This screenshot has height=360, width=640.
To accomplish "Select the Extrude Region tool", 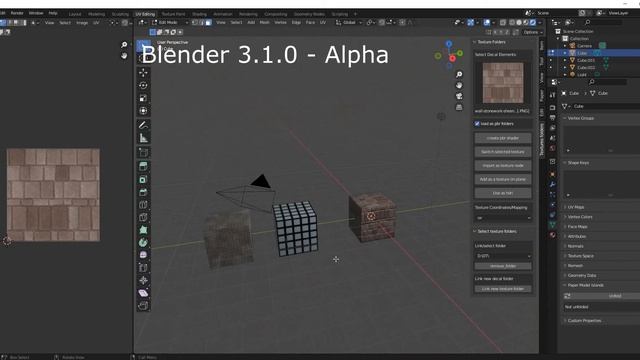I will (x=143, y=166).
